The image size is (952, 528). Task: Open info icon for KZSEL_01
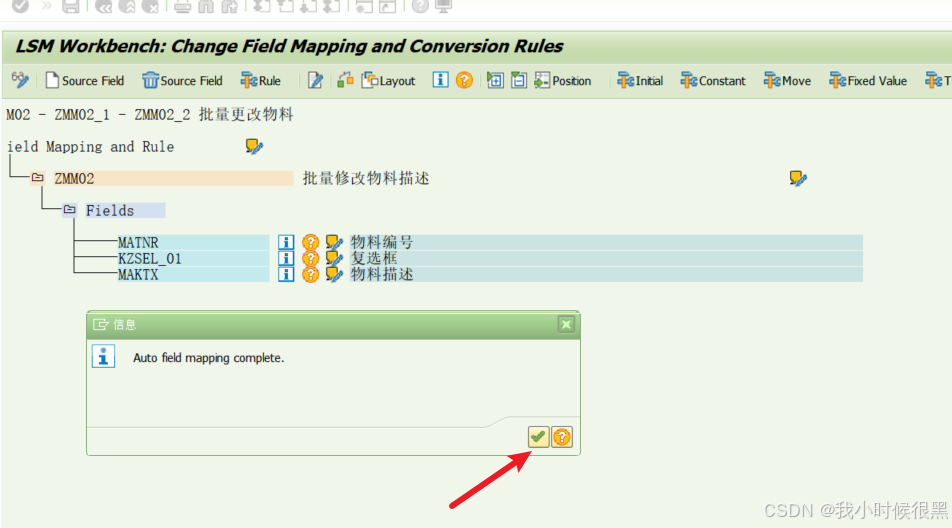[x=286, y=259]
